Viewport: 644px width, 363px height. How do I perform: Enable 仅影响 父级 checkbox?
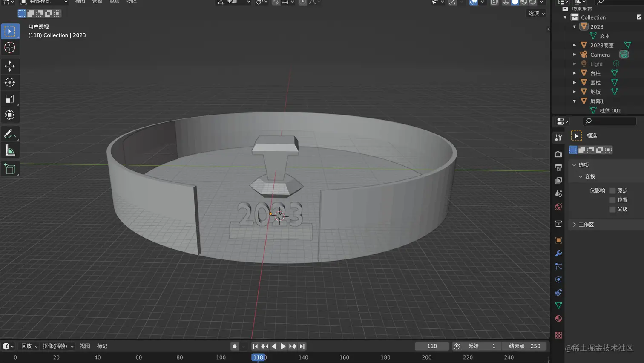[612, 209]
